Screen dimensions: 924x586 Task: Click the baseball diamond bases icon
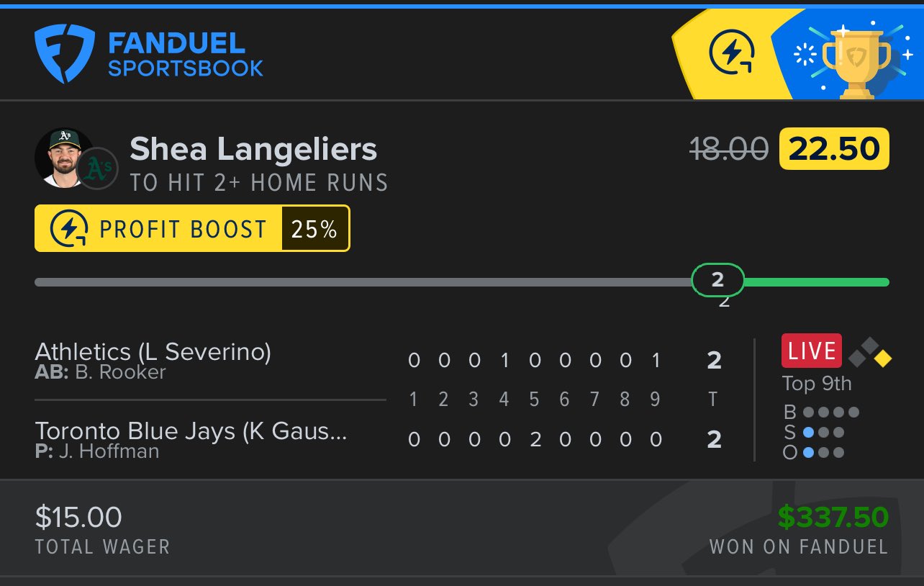click(x=871, y=351)
